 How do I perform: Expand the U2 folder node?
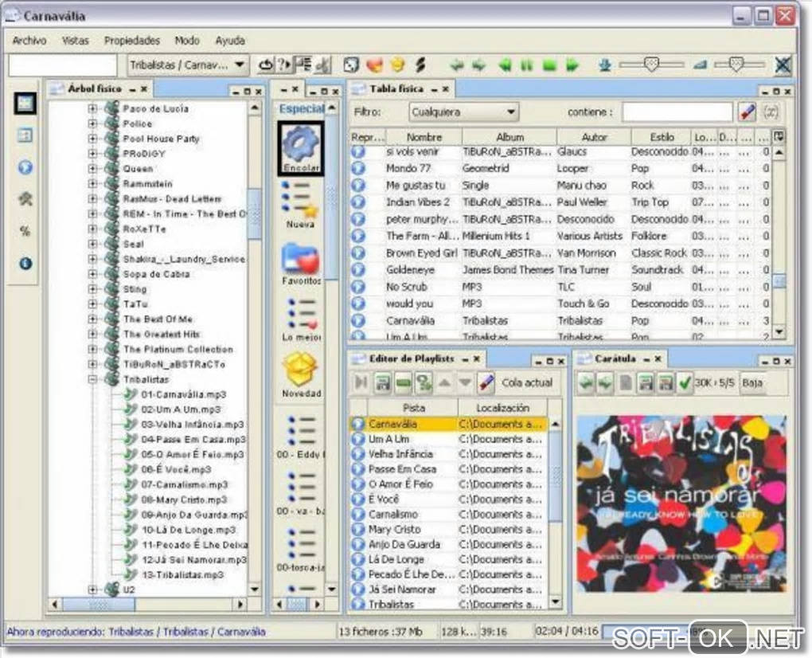pos(92,589)
